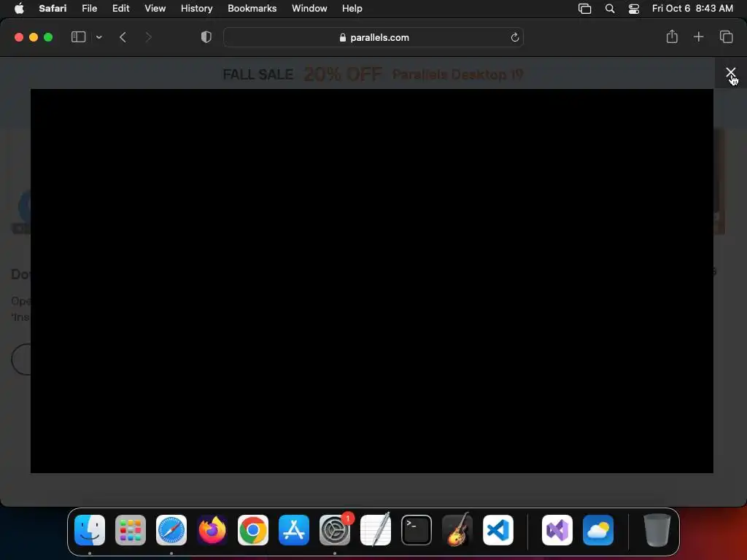The height and width of the screenshot is (560, 747).
Task: Launch Firefox from the Dock
Action: point(212,530)
